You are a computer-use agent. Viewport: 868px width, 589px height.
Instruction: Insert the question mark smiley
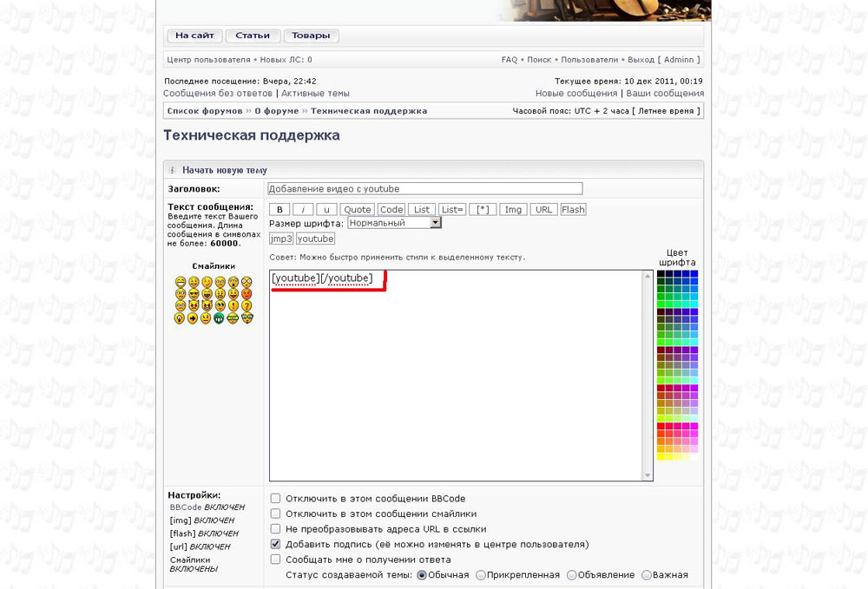pyautogui.click(x=247, y=306)
